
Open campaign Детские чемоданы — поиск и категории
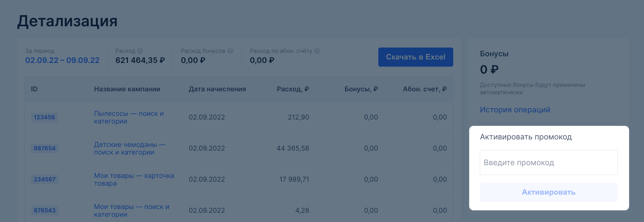click(x=130, y=148)
